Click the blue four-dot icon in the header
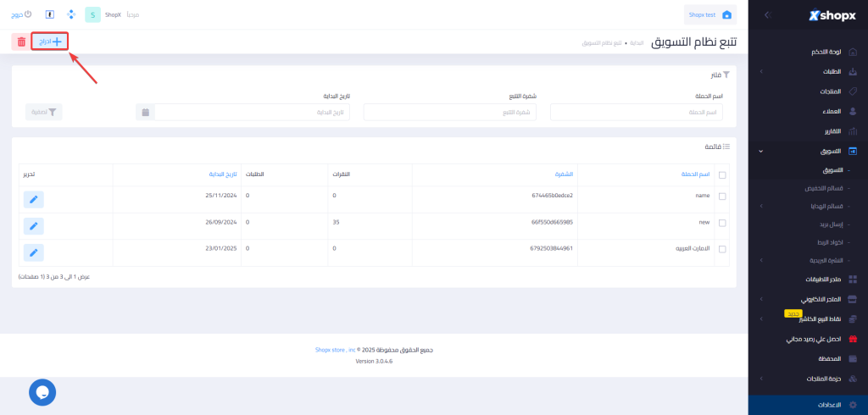The height and width of the screenshot is (415, 868). tap(70, 14)
